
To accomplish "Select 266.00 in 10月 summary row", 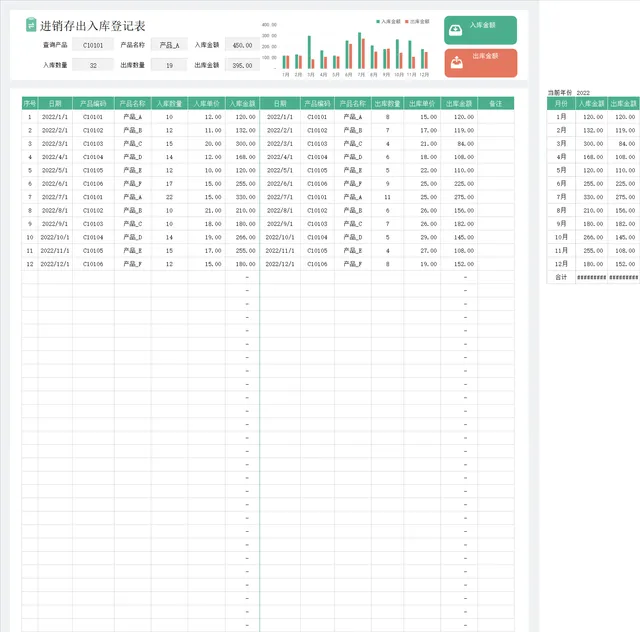I will (x=591, y=237).
